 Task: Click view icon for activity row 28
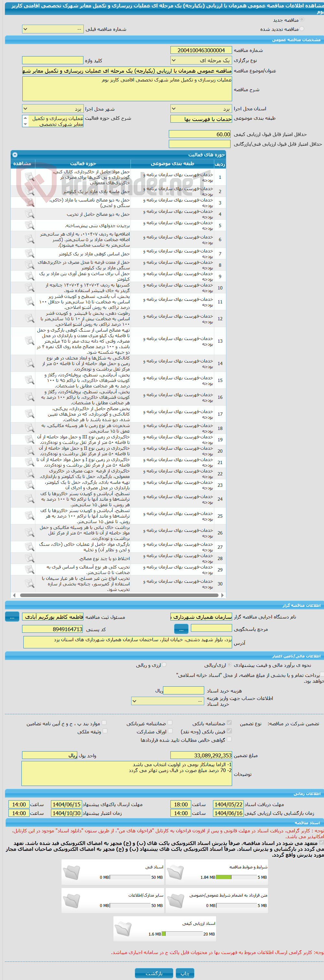tap(29, 558)
